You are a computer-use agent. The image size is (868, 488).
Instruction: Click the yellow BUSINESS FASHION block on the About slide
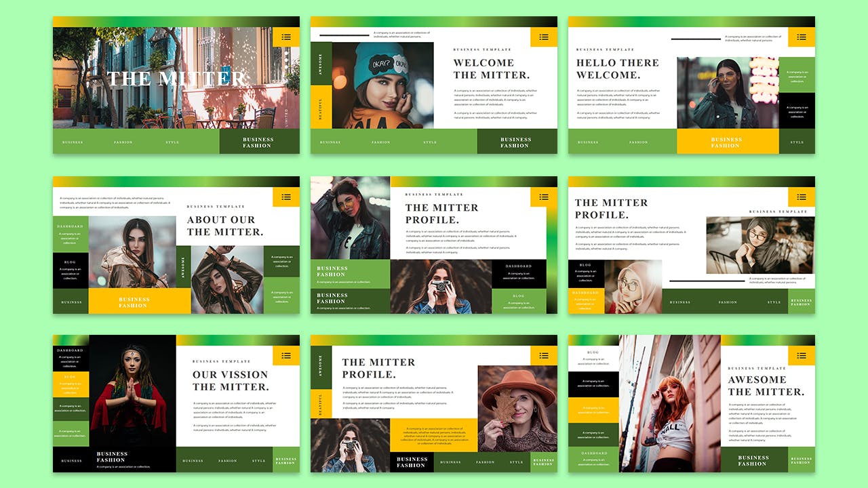pyautogui.click(x=133, y=302)
